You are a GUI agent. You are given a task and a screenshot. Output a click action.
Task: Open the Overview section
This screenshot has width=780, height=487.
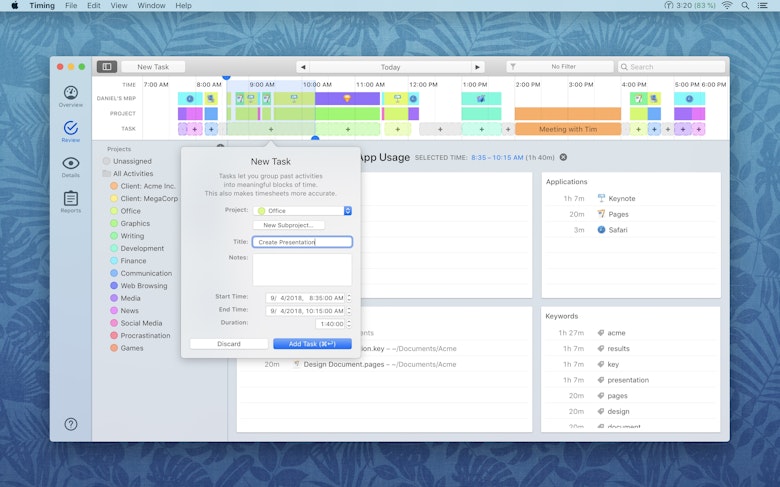[71, 97]
